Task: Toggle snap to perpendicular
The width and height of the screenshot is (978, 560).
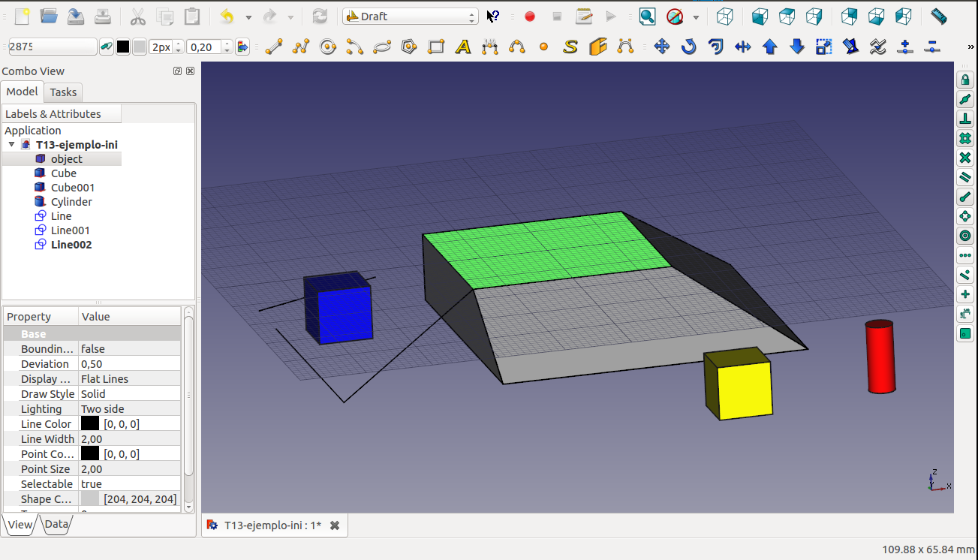Action: pos(965,119)
